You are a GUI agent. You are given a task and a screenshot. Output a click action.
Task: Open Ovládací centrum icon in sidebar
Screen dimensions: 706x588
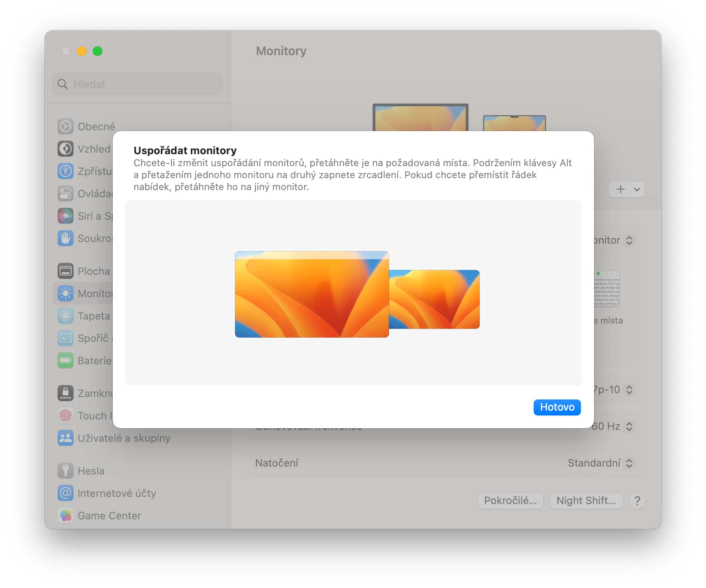[x=66, y=193]
